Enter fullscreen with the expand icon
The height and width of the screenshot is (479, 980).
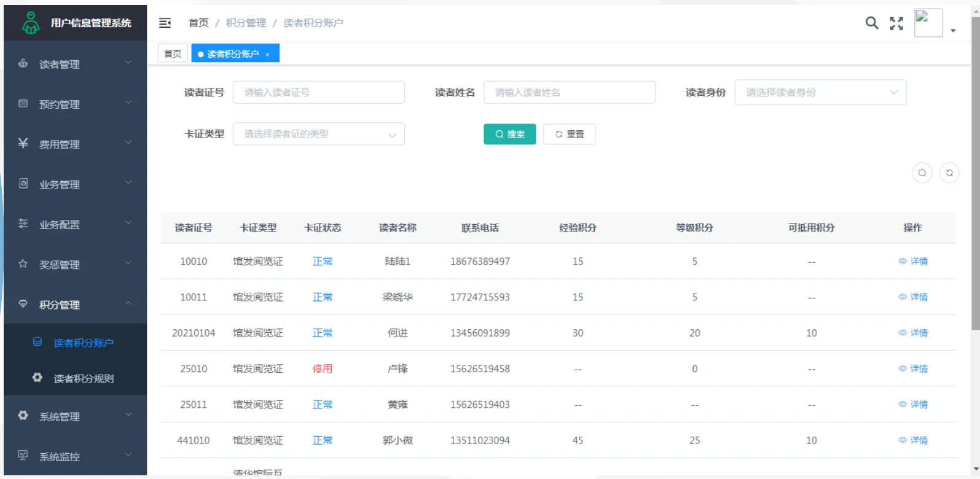click(896, 23)
